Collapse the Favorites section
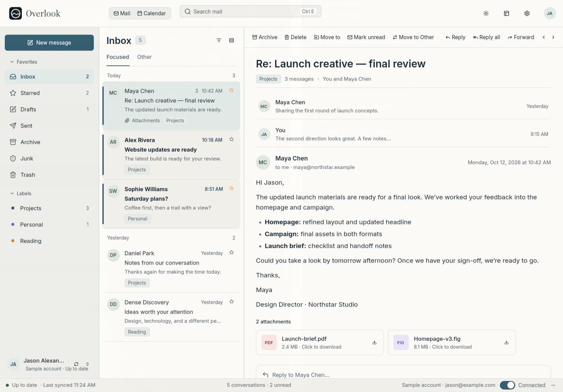This screenshot has height=392, width=563. (24, 62)
